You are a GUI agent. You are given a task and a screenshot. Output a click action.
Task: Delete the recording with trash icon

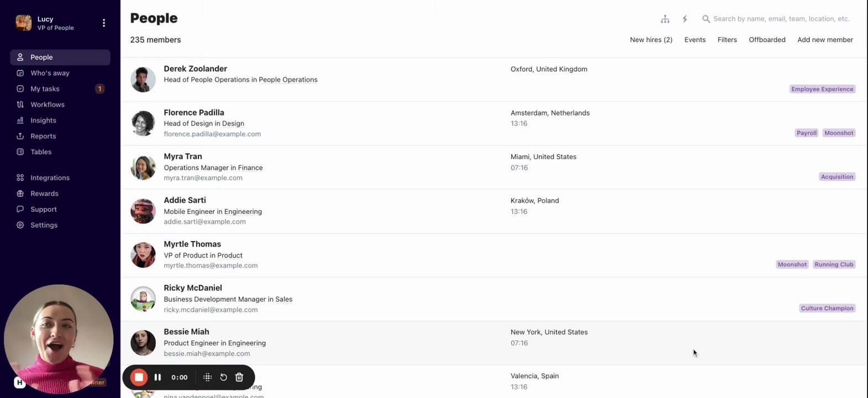[239, 377]
